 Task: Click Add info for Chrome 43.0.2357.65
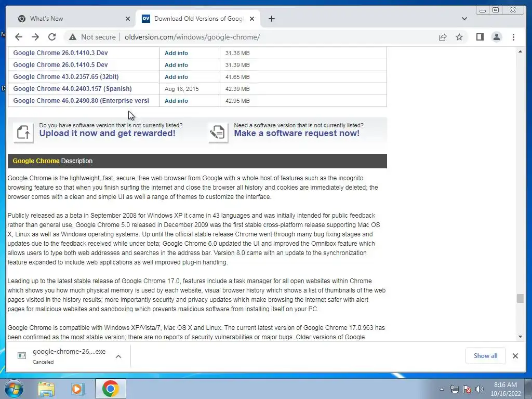click(176, 77)
